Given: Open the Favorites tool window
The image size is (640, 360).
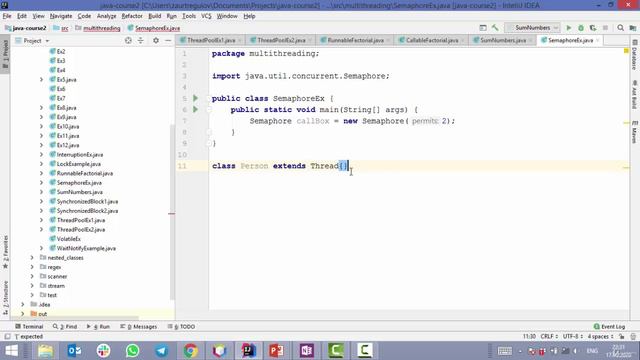Looking at the screenshot, I should [5, 252].
